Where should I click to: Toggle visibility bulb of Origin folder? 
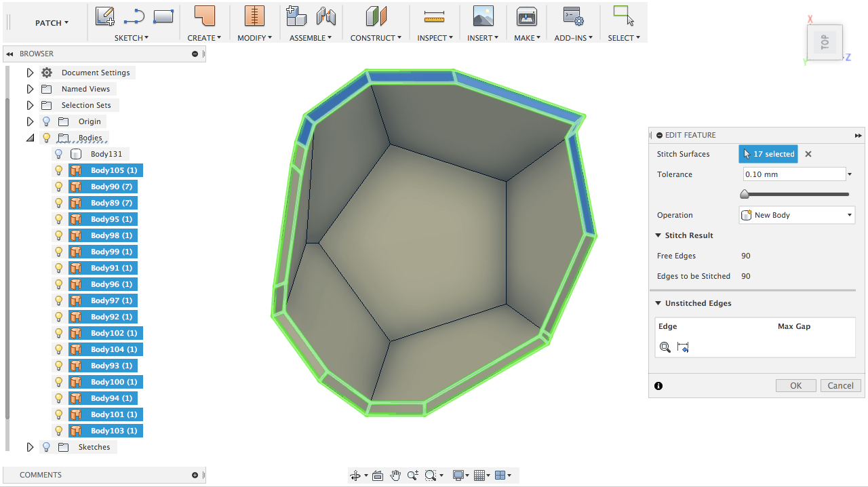pos(46,121)
